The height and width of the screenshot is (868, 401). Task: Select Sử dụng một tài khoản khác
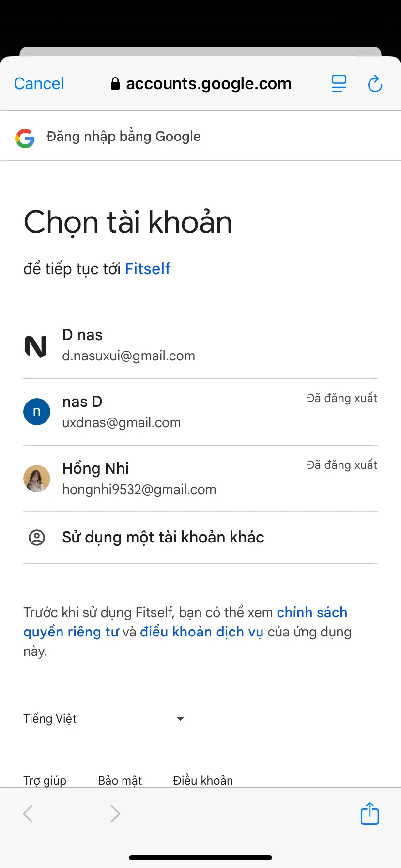(x=200, y=538)
